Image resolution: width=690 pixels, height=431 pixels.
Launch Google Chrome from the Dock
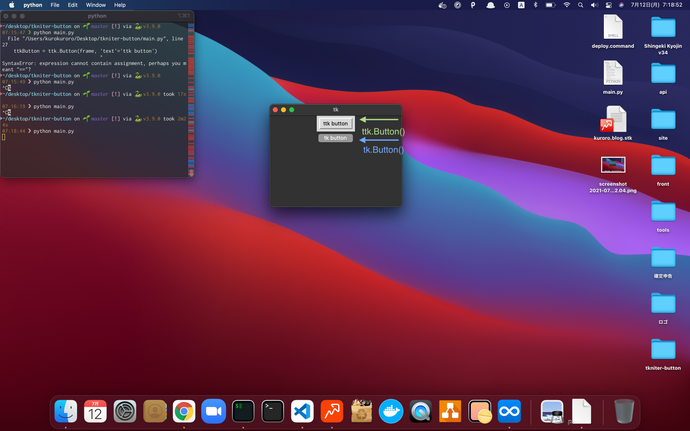pyautogui.click(x=184, y=411)
